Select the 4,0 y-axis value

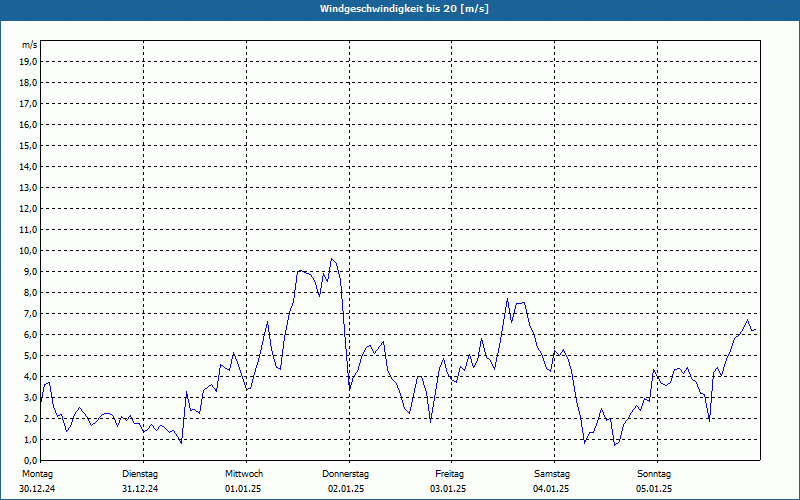point(30,376)
